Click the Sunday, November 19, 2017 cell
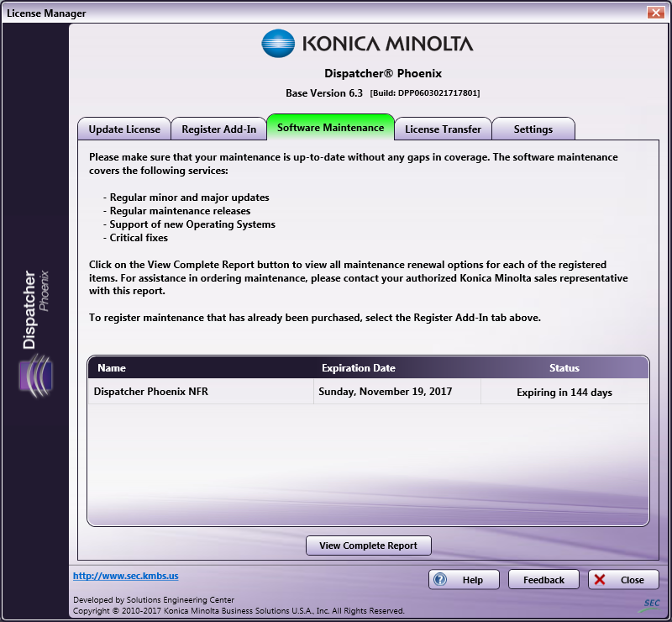The image size is (672, 622). click(x=386, y=391)
